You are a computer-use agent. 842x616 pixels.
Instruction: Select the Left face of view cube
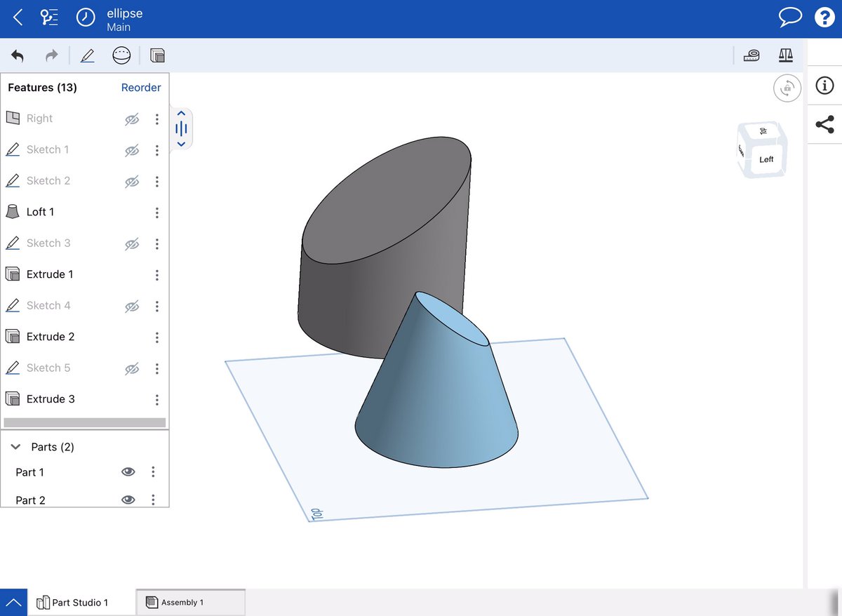766,159
